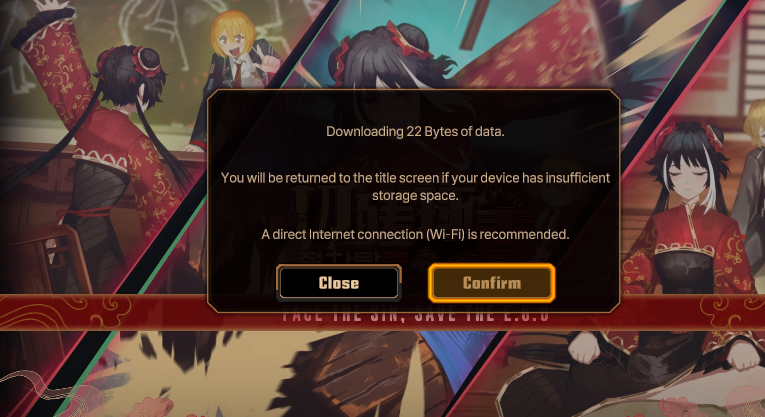Click the Wi-Fi recommended notice text
This screenshot has height=417, width=765.
415,234
